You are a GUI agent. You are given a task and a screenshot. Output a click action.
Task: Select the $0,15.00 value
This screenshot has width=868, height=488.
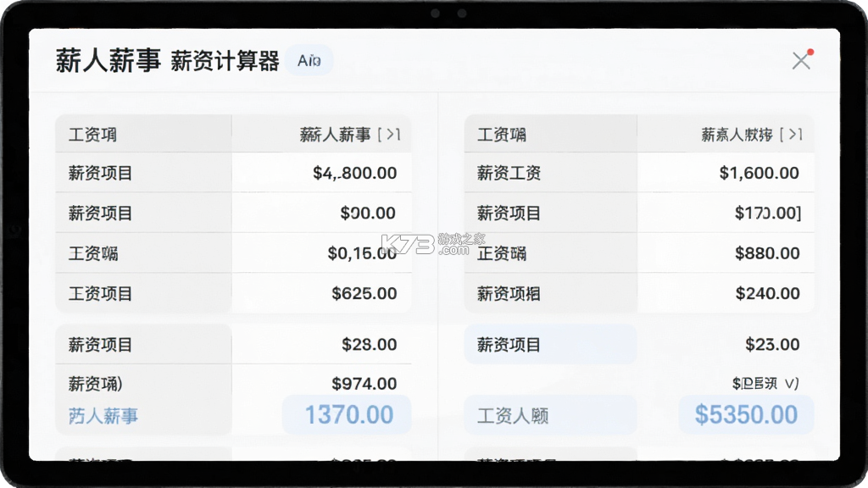362,253
